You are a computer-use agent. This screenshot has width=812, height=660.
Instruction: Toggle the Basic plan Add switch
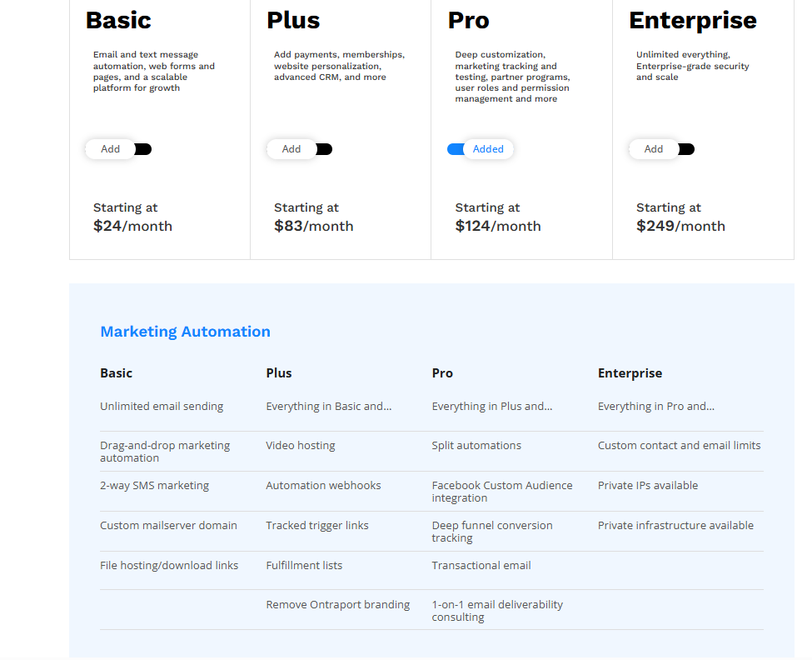[118, 149]
